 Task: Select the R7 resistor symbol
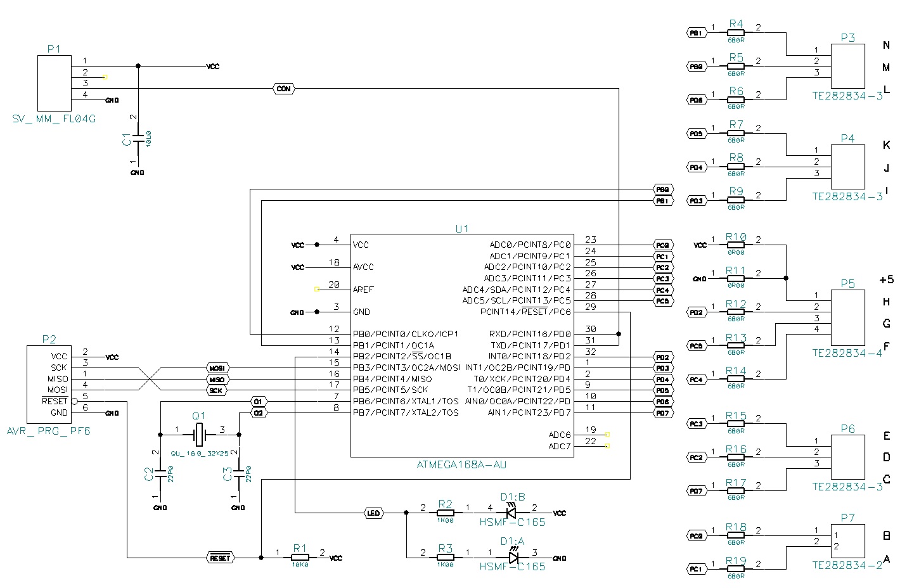(736, 133)
